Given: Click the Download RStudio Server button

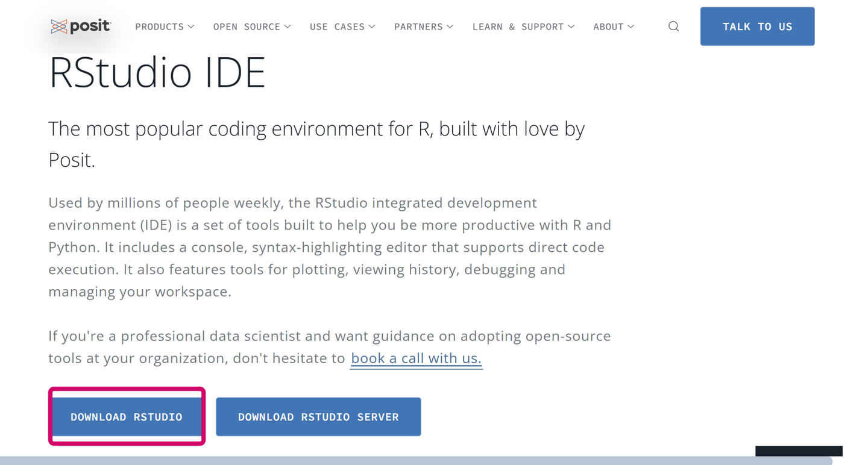Looking at the screenshot, I should tap(318, 417).
